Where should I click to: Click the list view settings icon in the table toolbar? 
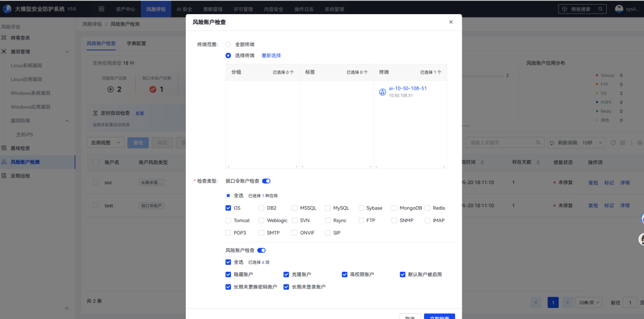[x=623, y=143]
